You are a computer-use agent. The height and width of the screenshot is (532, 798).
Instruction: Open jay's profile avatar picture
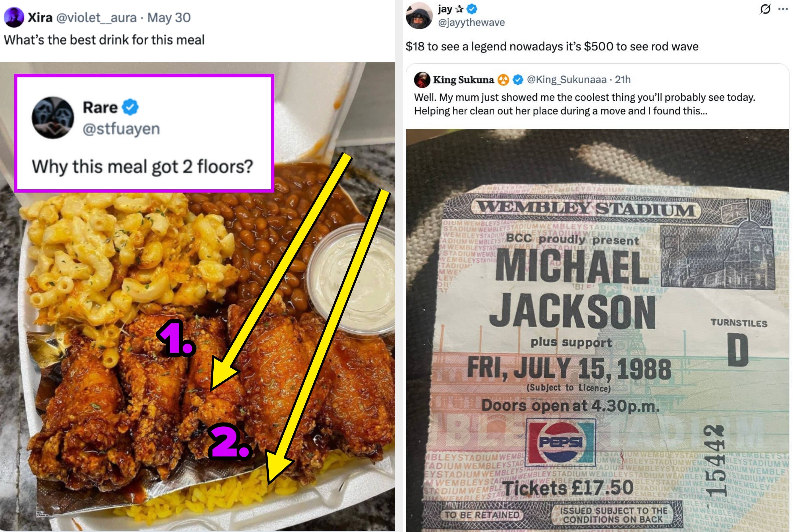click(419, 15)
